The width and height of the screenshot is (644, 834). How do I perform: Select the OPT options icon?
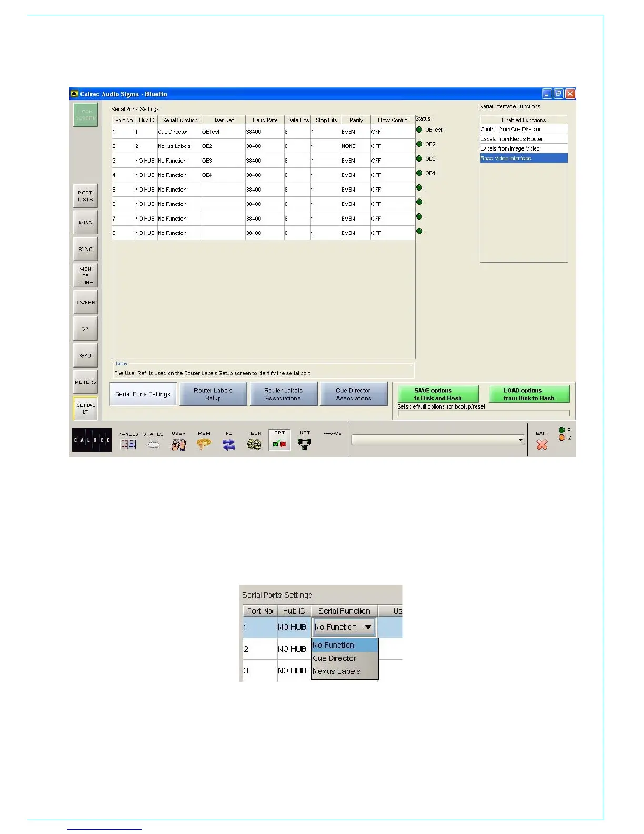[279, 440]
